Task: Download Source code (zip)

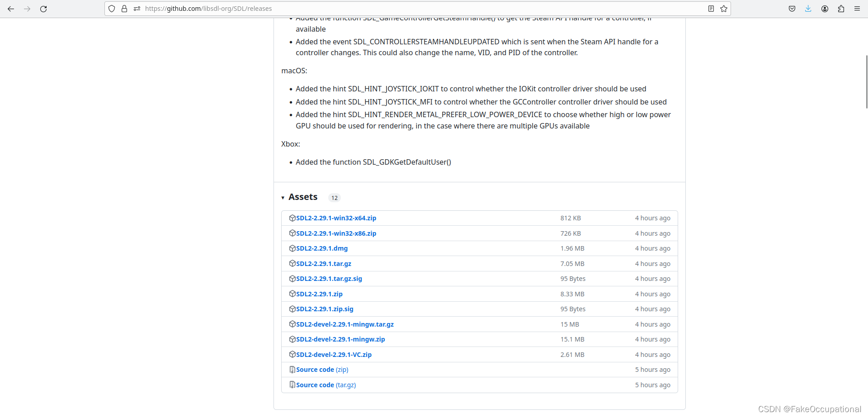Action: tap(322, 370)
